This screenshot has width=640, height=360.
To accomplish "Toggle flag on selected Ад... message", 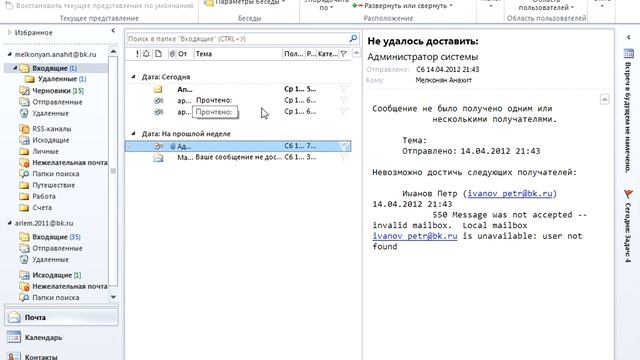I will (344, 146).
